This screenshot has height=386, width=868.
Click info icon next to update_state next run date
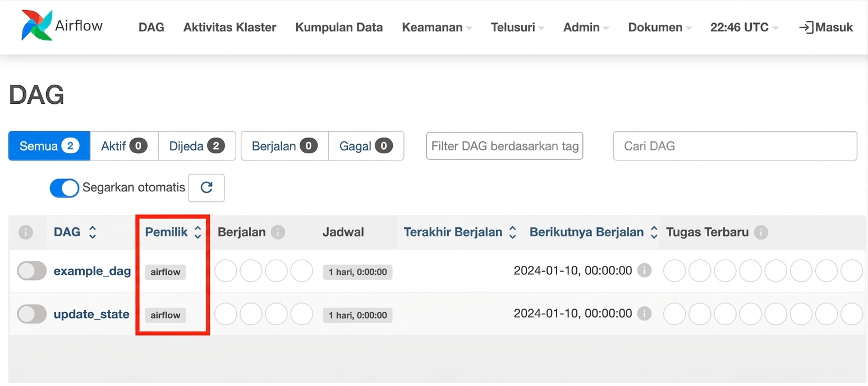[x=645, y=313]
